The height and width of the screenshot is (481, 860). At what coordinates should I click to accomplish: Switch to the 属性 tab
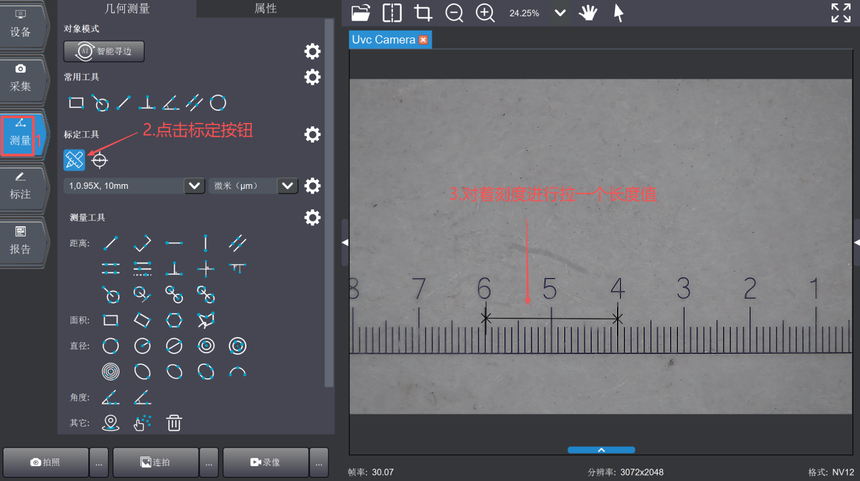pos(265,8)
